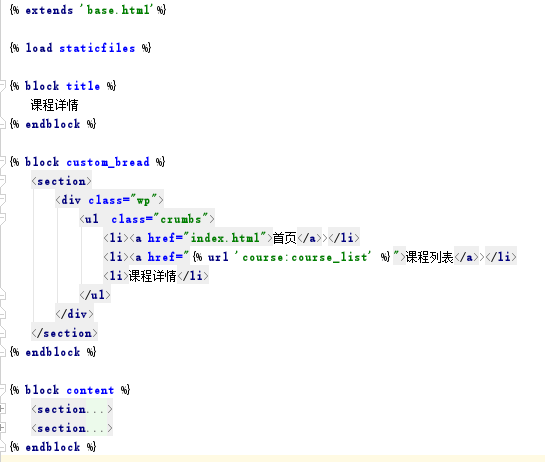Collapse the div class="wp" fold marker
Viewport: 545px width, 462px height.
[x=2, y=200]
